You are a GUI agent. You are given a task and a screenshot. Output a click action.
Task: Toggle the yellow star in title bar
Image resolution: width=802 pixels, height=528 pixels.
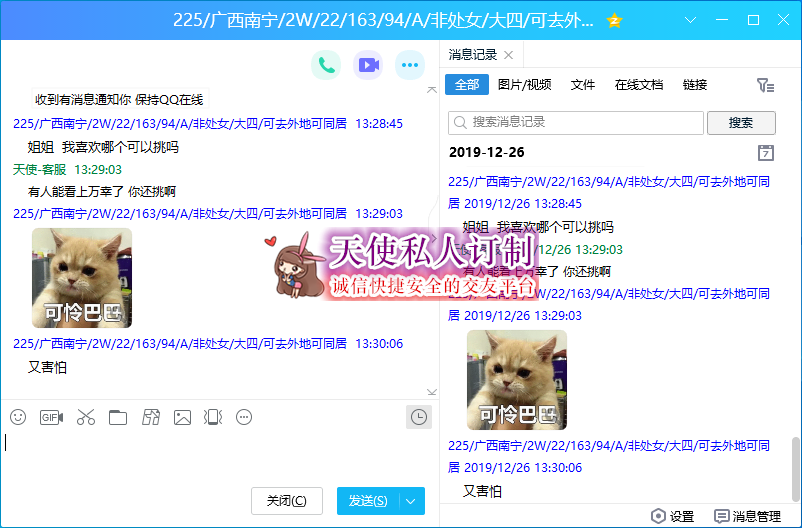(x=615, y=20)
